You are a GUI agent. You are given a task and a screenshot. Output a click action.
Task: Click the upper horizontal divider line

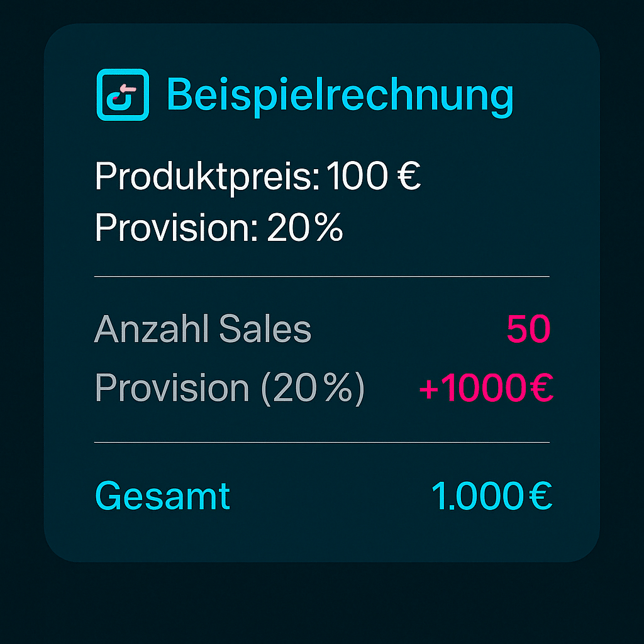coord(321,276)
